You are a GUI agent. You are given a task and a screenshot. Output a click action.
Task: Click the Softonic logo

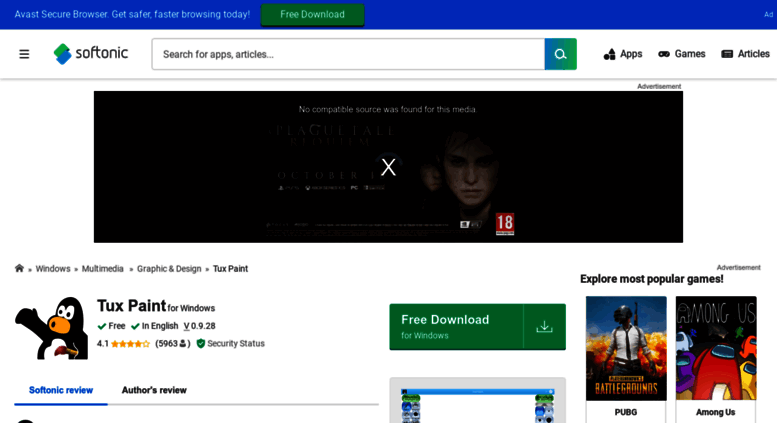(91, 53)
